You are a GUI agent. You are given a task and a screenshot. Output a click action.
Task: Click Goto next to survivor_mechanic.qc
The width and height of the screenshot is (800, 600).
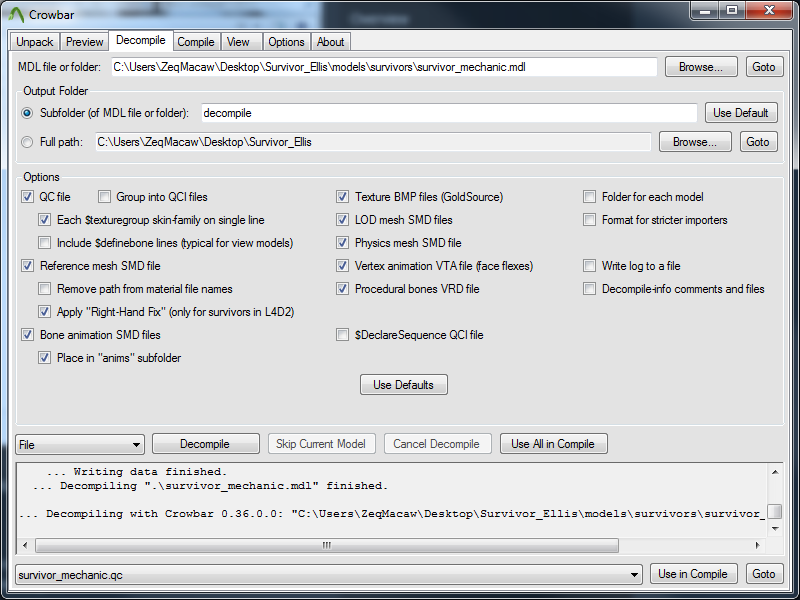click(764, 574)
